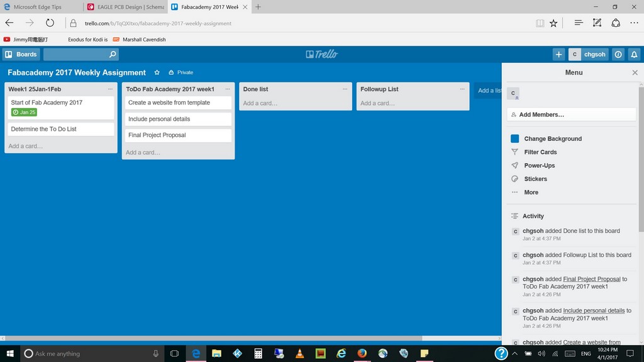Toggle Edge reading view icon

pos(540,23)
